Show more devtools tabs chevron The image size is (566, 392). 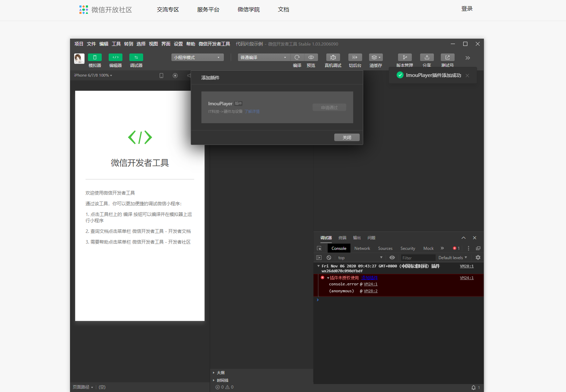[x=442, y=248]
